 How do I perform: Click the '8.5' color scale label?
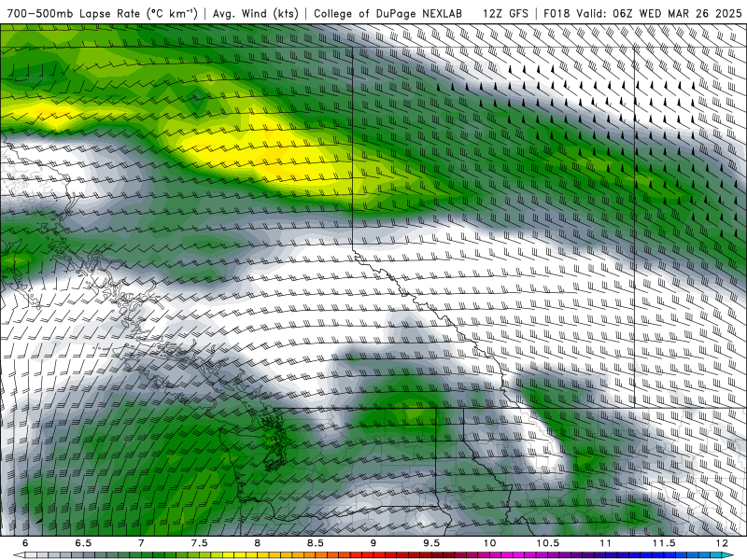coord(316,543)
